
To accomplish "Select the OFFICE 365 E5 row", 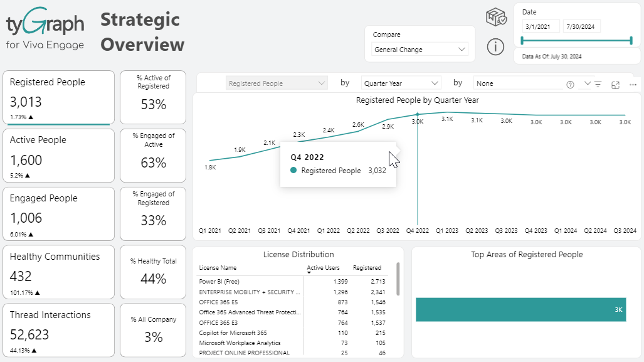I will [x=292, y=302].
